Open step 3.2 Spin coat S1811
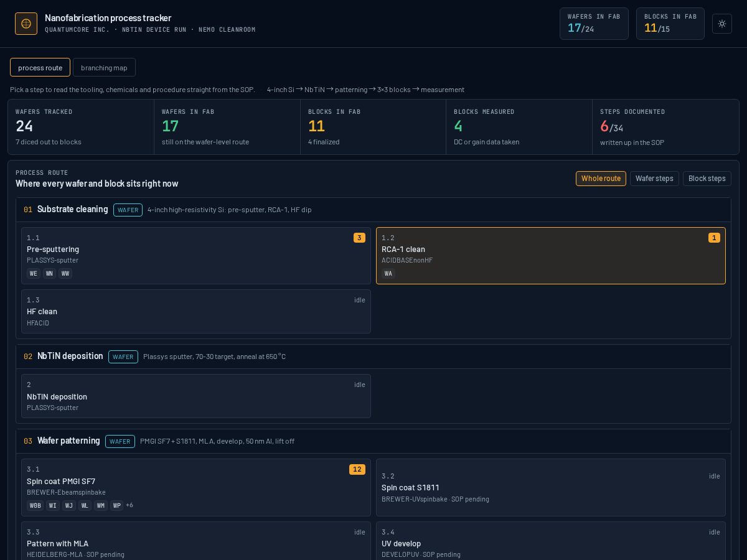This screenshot has width=747, height=560. pos(551,487)
